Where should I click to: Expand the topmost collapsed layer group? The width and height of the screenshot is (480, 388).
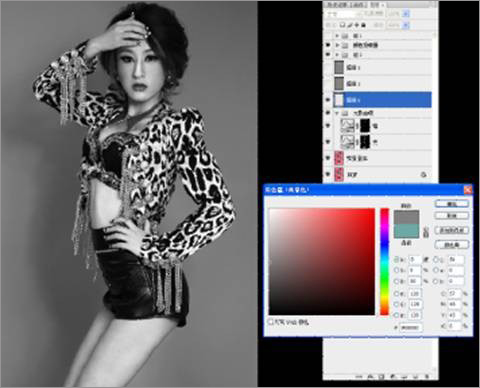(337, 35)
